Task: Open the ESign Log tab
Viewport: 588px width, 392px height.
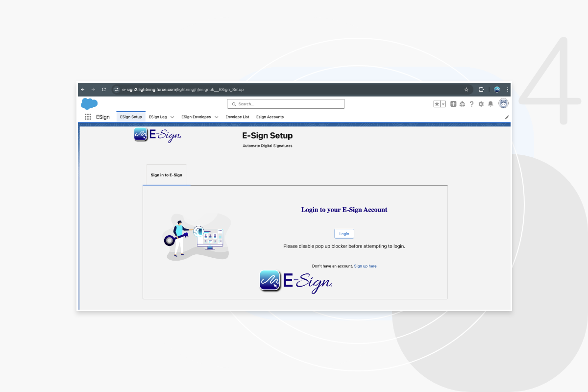Action: [x=158, y=117]
